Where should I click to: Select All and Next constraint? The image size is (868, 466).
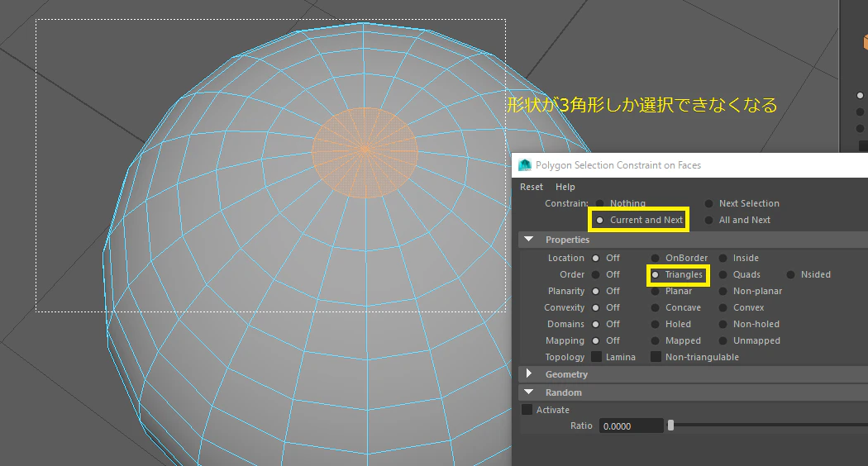[x=708, y=221]
